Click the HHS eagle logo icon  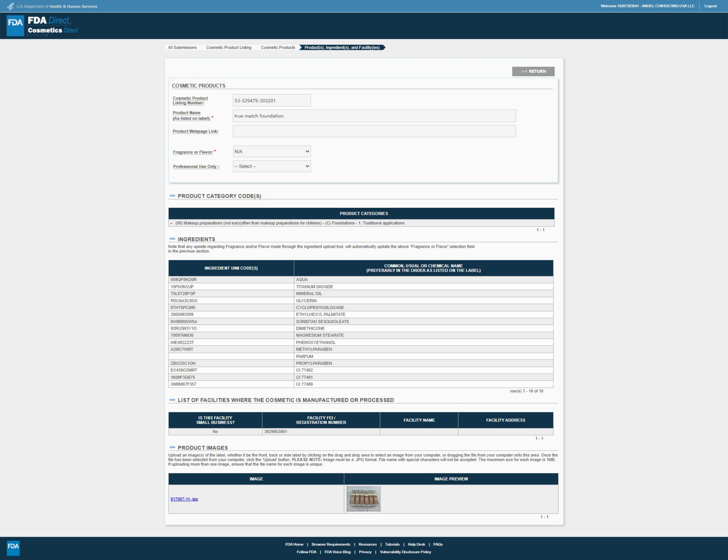point(11,6)
